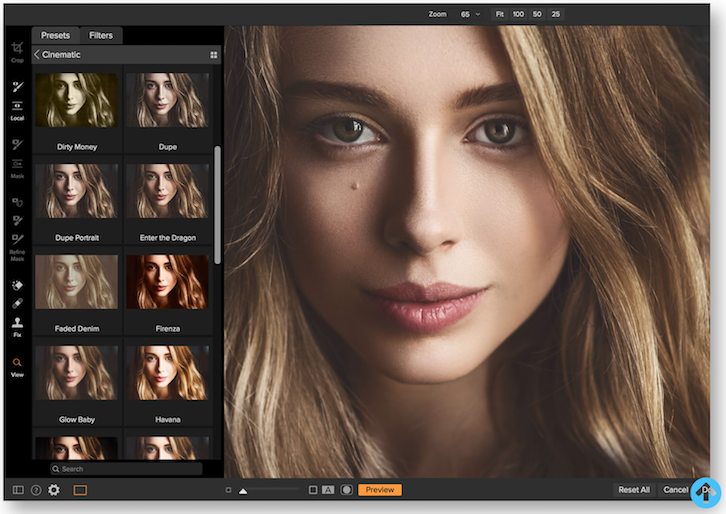
Task: Adjust the thumbnail size slider handle
Action: pos(243,491)
